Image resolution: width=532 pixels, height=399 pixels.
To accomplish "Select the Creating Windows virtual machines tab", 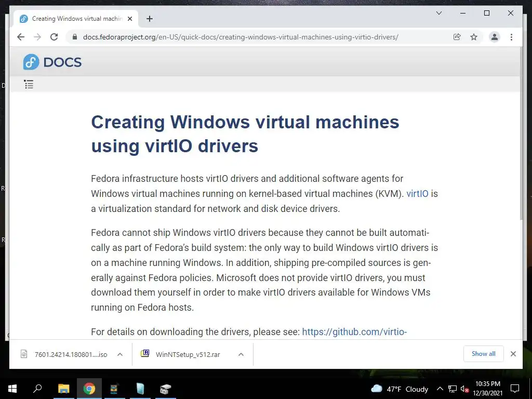I will 76,19.
